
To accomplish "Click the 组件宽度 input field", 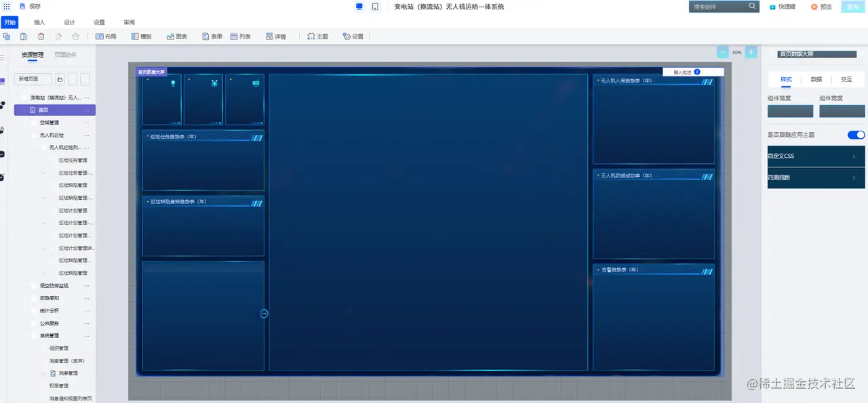I will click(x=842, y=111).
